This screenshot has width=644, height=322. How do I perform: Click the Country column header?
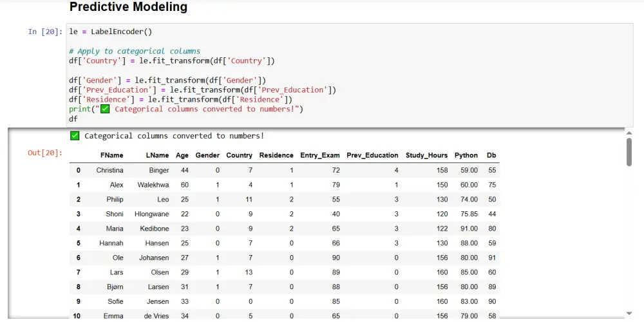tap(239, 155)
